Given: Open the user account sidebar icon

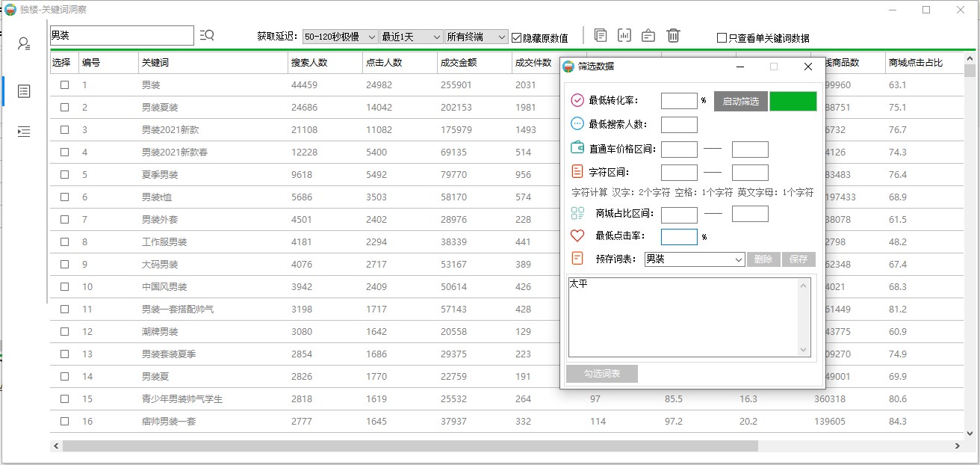Looking at the screenshot, I should [24, 43].
